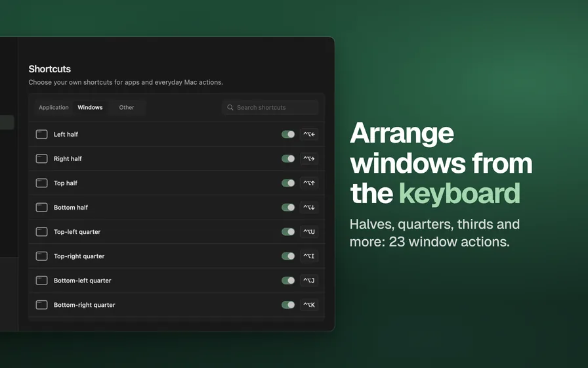Click the Bottom-left quarter ⌃⌥J shortcut

tap(309, 281)
